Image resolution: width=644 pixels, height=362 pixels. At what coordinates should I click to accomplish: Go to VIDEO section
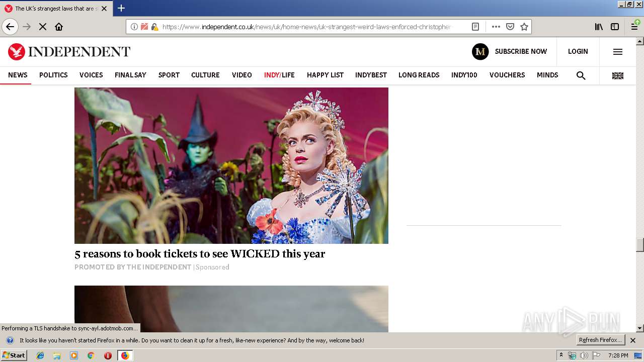coord(242,75)
